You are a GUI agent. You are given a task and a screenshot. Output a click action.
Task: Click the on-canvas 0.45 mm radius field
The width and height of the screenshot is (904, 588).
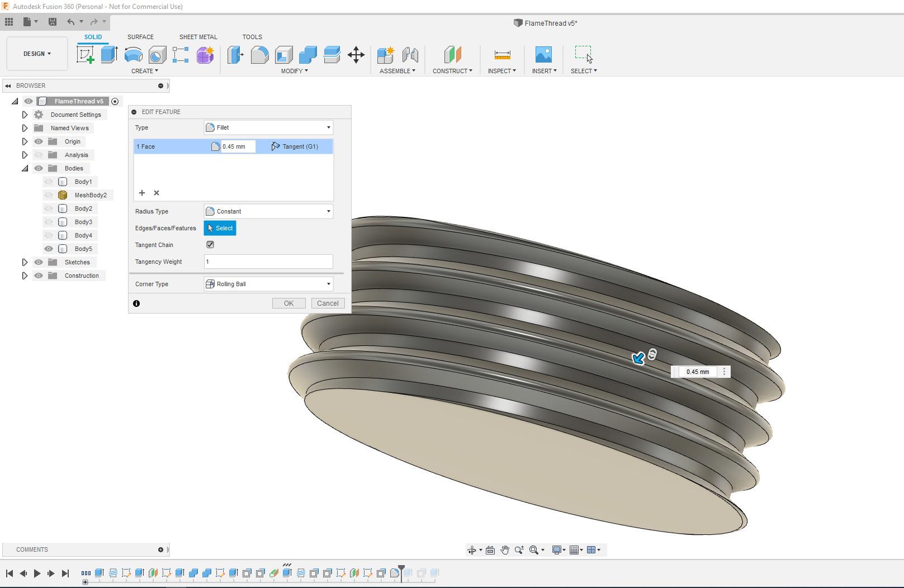[698, 372]
